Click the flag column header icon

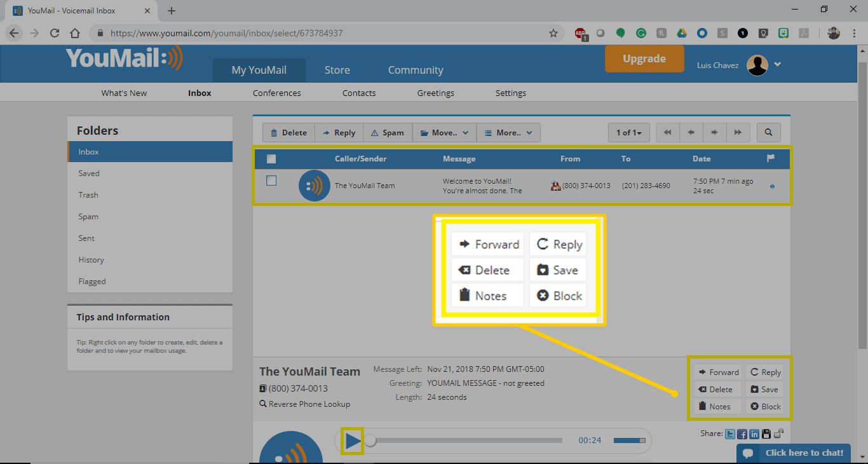pos(771,158)
